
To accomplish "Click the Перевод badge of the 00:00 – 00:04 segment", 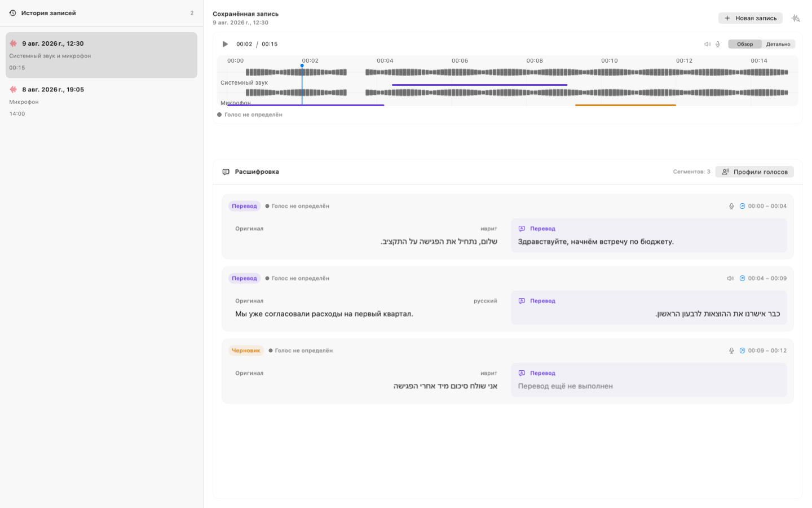I will 244,206.
